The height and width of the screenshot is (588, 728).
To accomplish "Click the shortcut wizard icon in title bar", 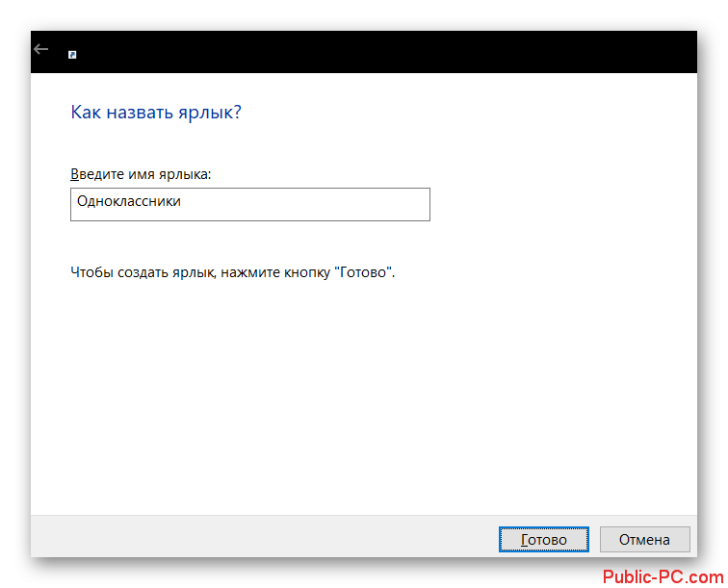I will click(x=72, y=55).
